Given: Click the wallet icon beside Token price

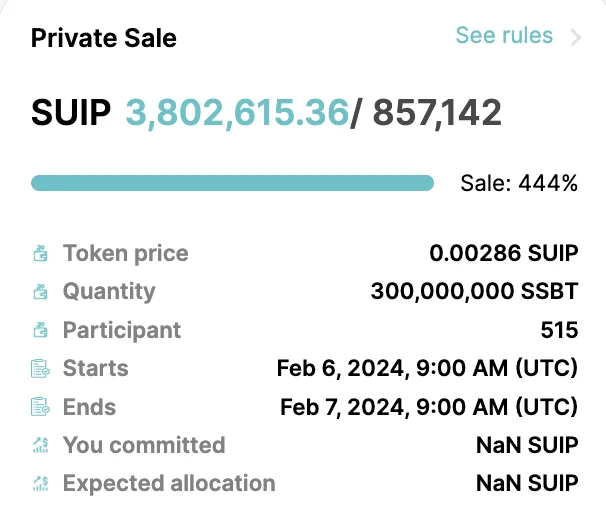Looking at the screenshot, I should [x=40, y=254].
